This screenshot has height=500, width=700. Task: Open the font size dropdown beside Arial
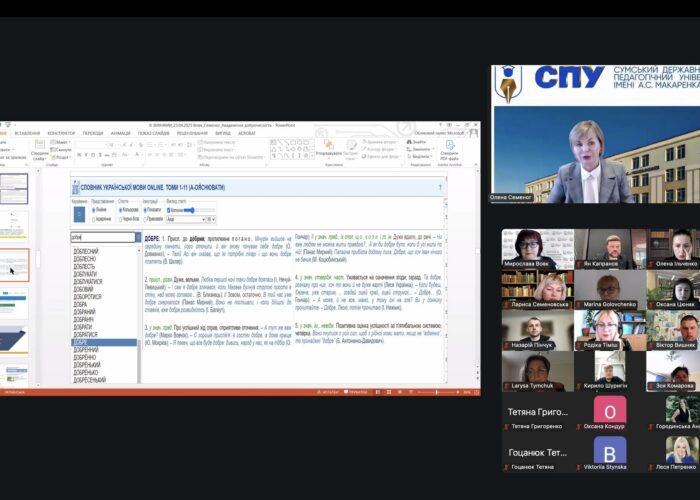(x=210, y=219)
